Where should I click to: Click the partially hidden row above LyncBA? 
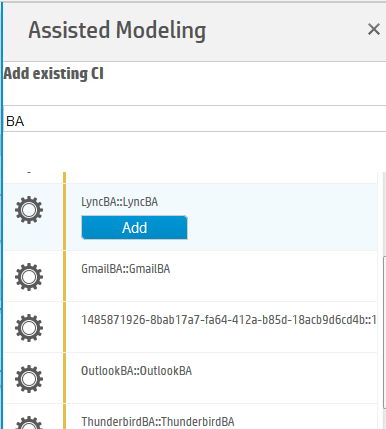[x=190, y=177]
